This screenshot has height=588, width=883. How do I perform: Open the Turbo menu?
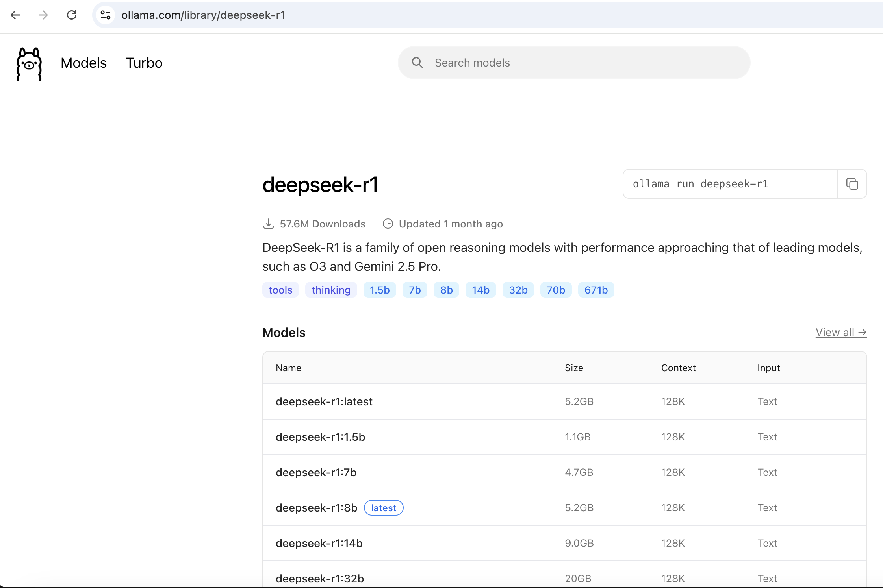coord(144,63)
